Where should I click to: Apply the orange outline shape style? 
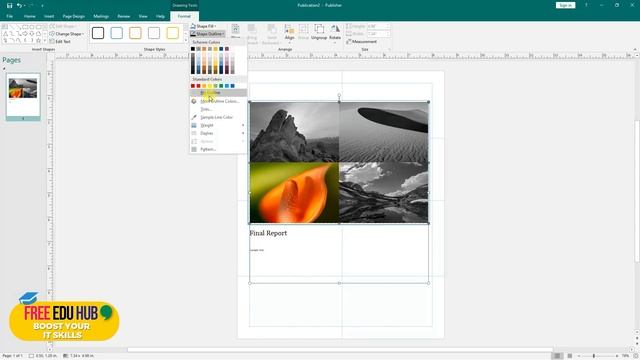pos(135,33)
